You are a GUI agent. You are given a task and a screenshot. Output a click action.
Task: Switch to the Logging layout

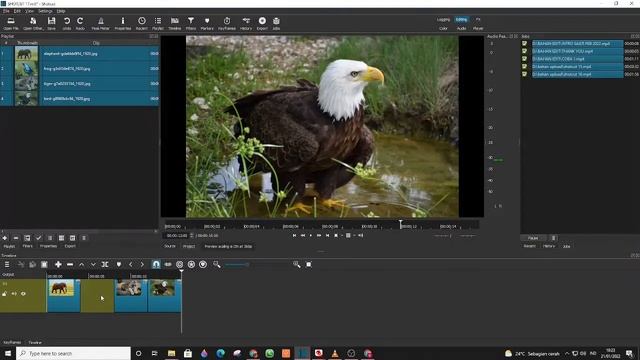click(x=443, y=20)
